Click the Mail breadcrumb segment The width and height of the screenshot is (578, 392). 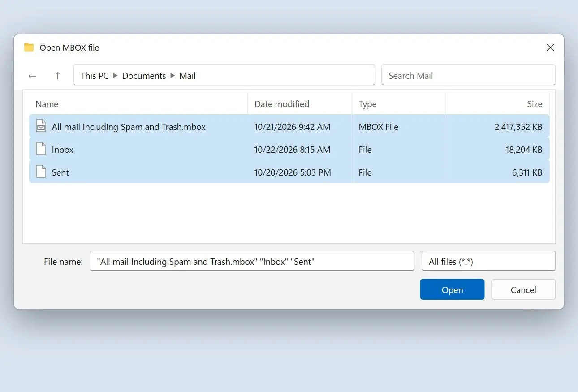pos(187,76)
